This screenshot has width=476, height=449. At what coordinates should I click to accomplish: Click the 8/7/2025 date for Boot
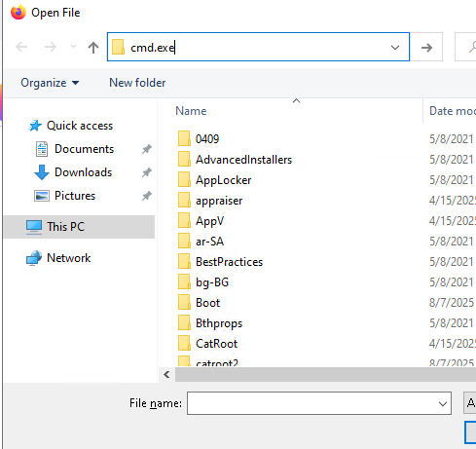coord(452,303)
